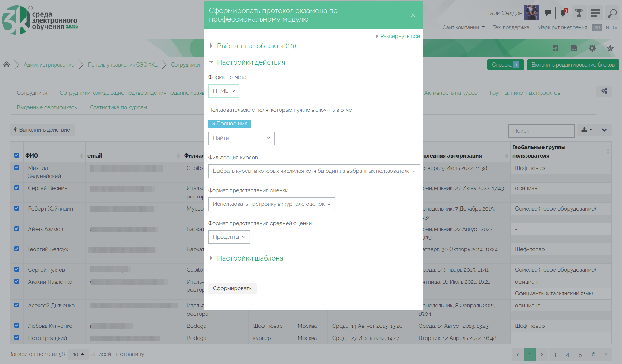Click the magnifying glass search icon

[612, 13]
